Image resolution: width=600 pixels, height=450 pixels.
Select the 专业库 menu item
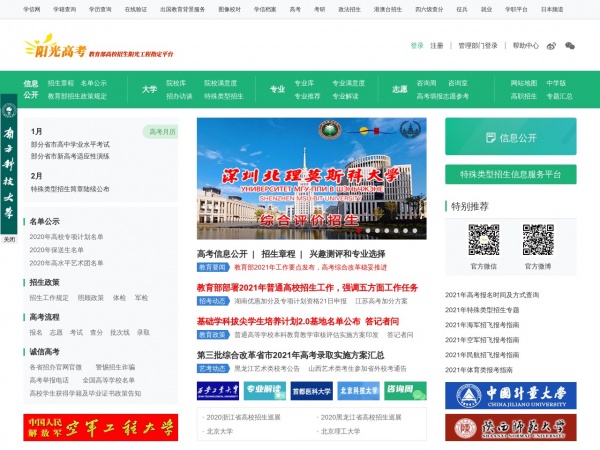coord(303,83)
